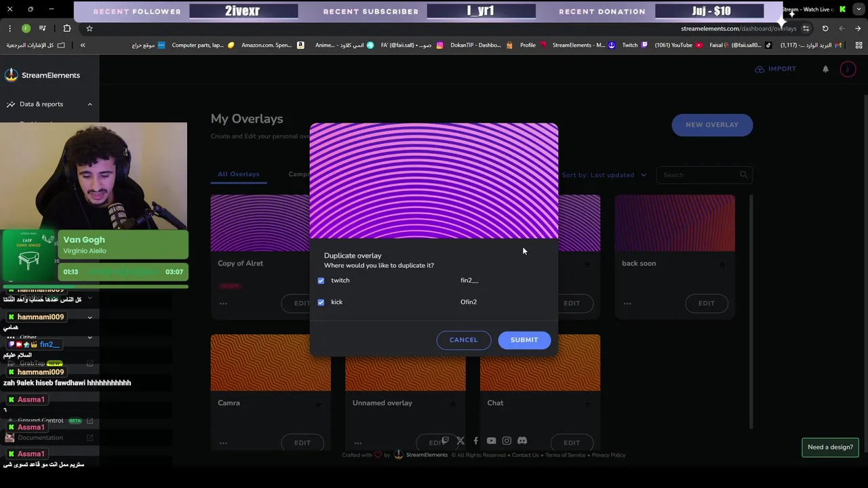Click the Discord footer icon
The height and width of the screenshot is (488, 868).
point(522,441)
